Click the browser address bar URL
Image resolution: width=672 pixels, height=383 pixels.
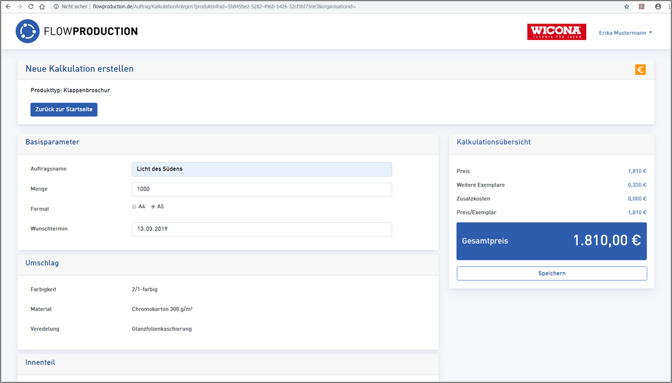(224, 6)
